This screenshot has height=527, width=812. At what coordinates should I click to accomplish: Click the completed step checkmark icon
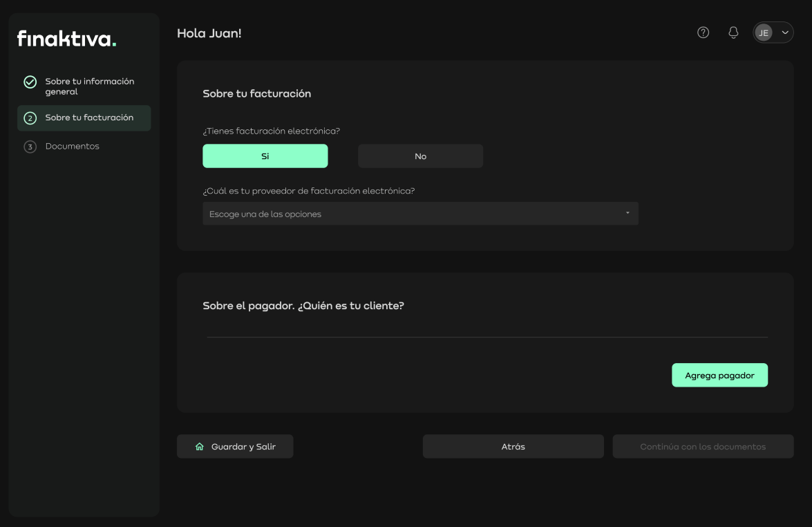click(x=30, y=82)
